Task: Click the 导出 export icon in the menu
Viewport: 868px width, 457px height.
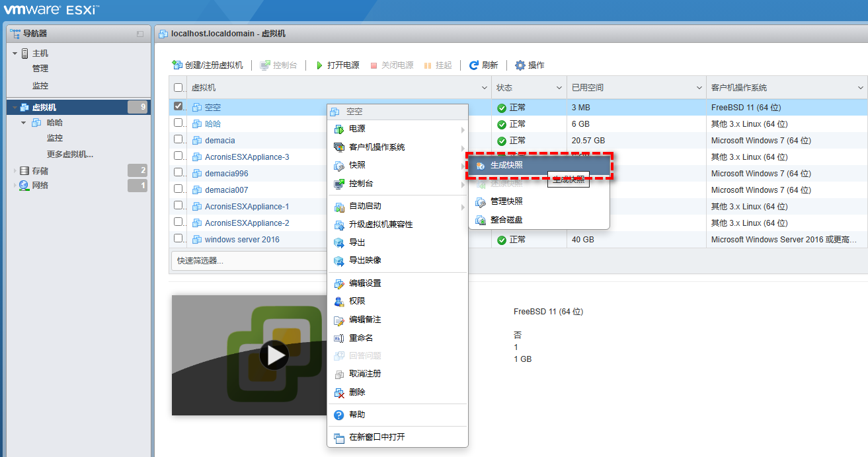Action: (x=339, y=242)
